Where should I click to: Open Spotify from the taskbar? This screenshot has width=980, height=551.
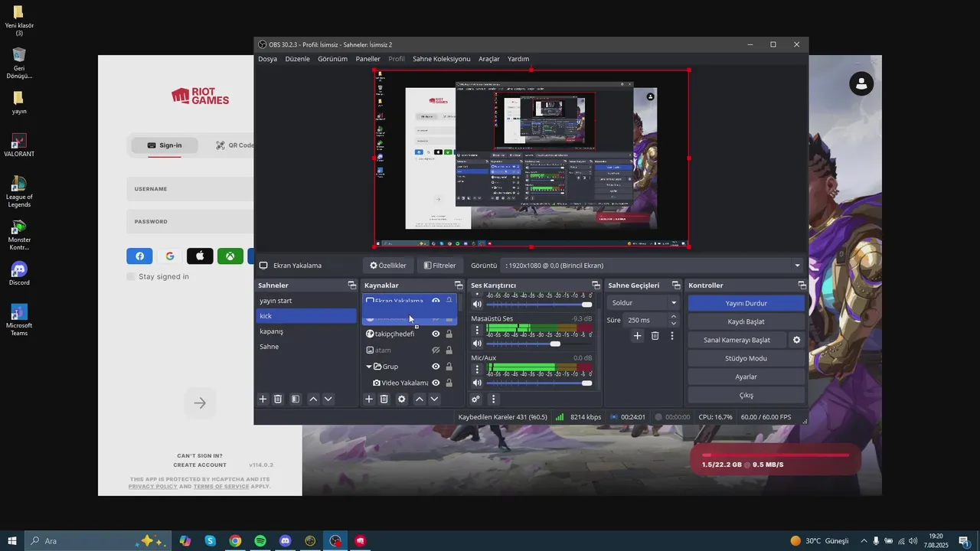tap(260, 541)
